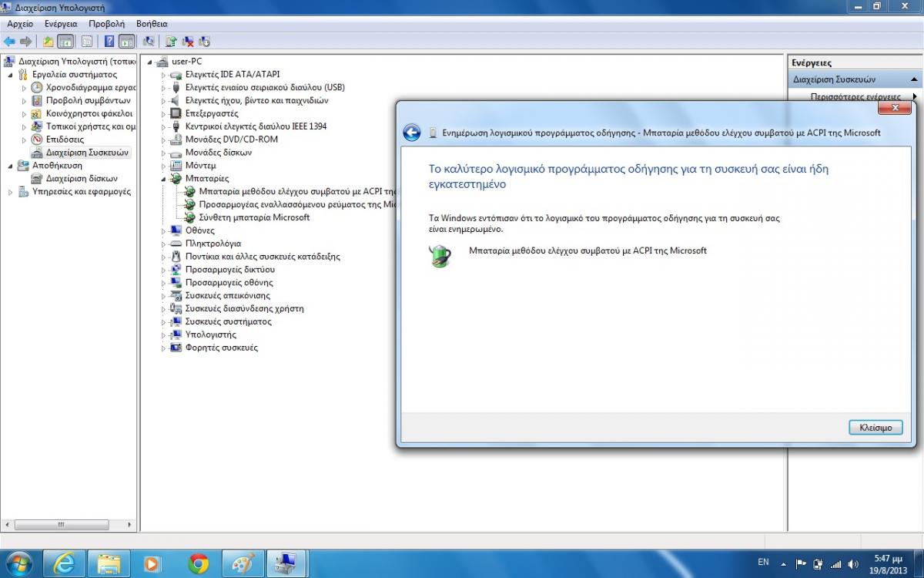Viewport: 924px width, 578px height.
Task: Expand the Μονάδες DVD/CD-ROM category
Action: pyautogui.click(x=164, y=139)
